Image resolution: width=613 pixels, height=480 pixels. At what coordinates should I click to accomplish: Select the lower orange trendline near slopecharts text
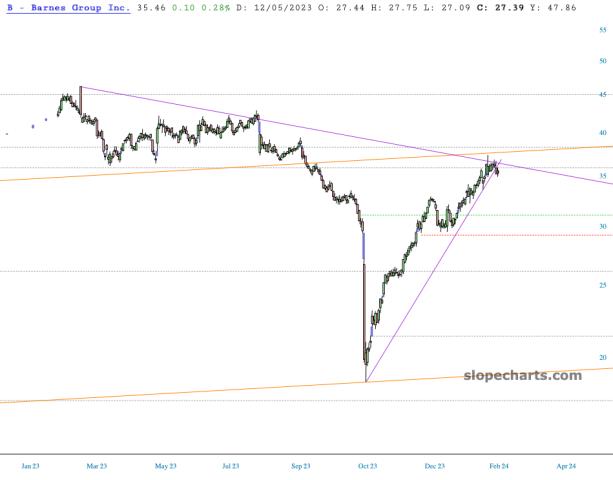tap(200, 391)
